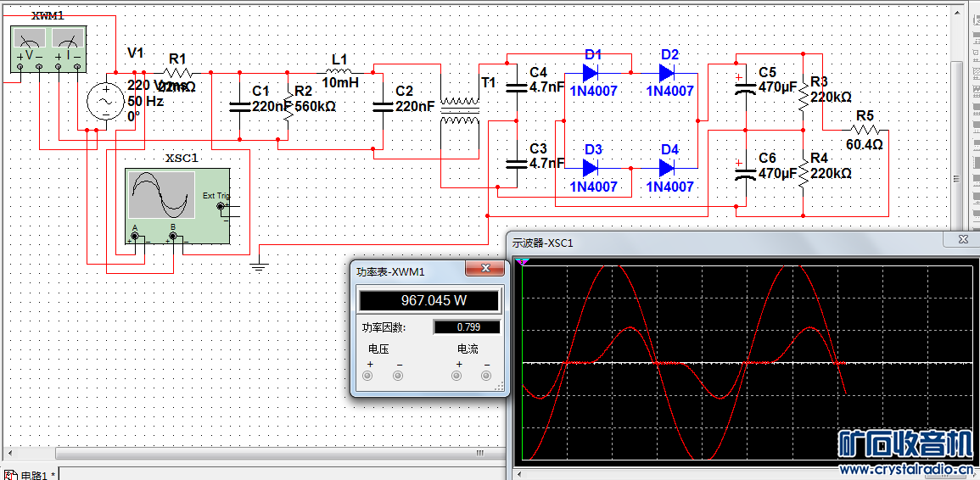Click the current negative terminal in power meter

pyautogui.click(x=487, y=375)
